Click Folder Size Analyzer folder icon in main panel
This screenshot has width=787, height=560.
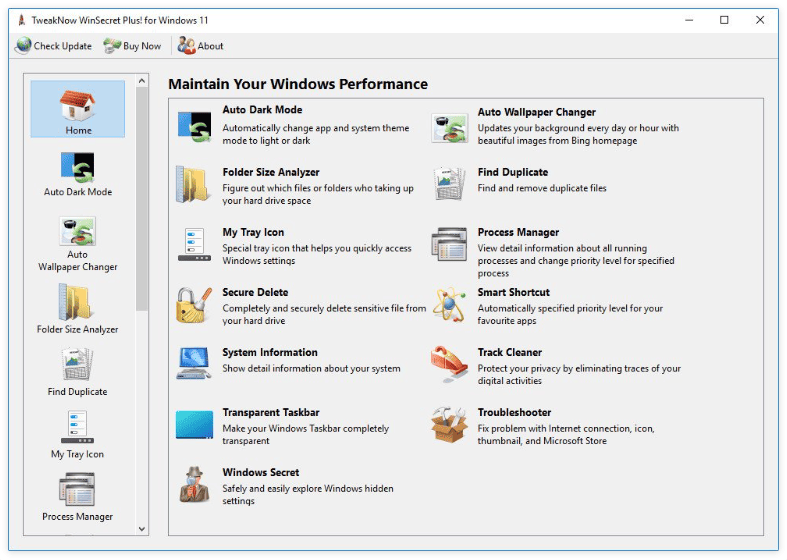[x=193, y=185]
